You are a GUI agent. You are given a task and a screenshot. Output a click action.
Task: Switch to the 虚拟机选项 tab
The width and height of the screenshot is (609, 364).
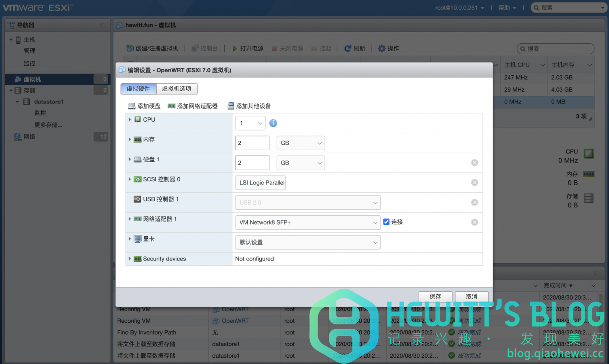tap(176, 88)
